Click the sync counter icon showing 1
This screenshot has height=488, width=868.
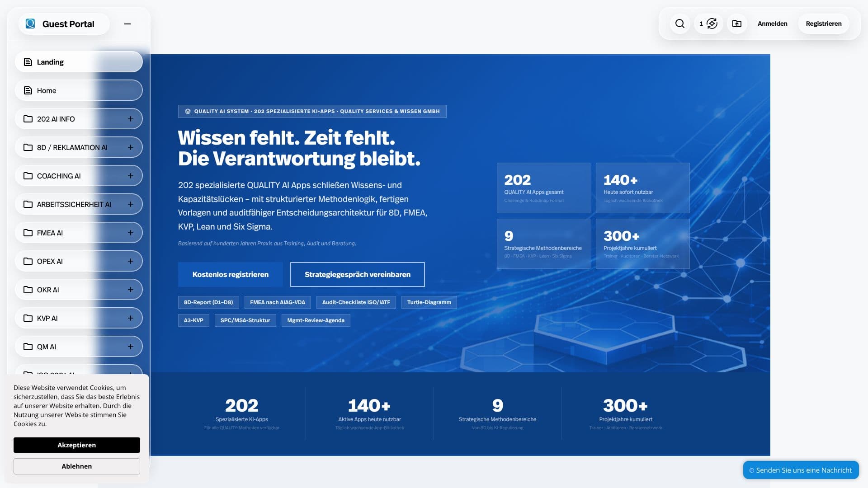(708, 23)
